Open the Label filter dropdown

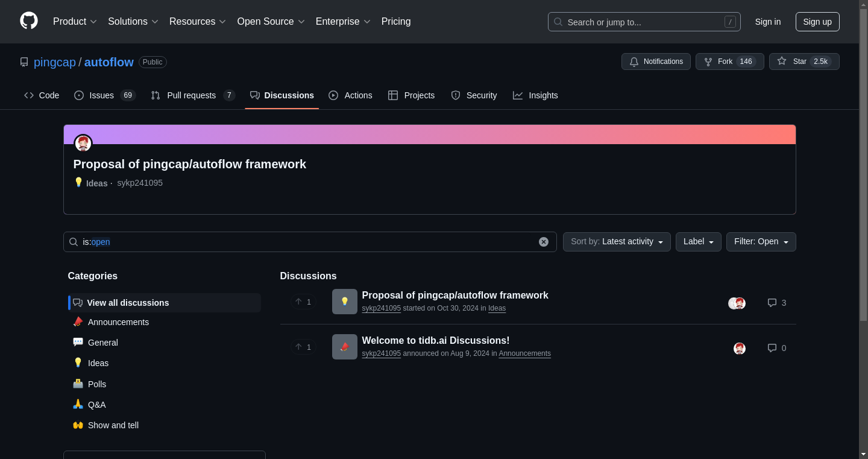click(x=699, y=242)
